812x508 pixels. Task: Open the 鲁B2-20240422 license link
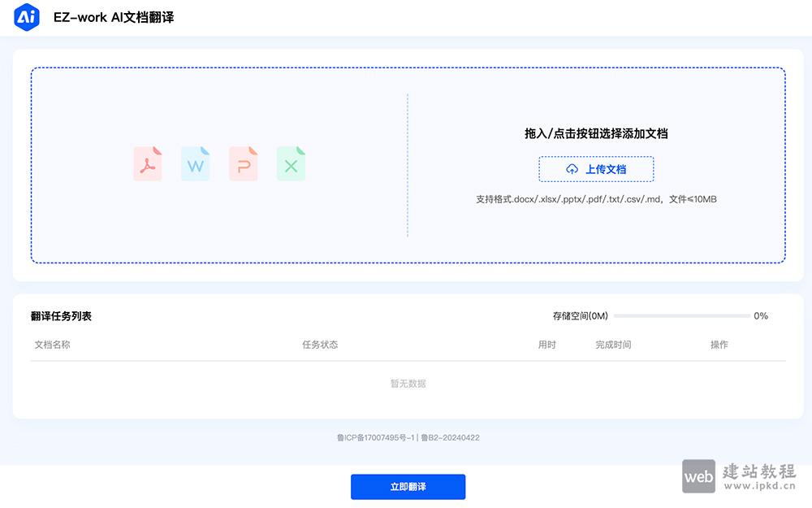click(451, 437)
